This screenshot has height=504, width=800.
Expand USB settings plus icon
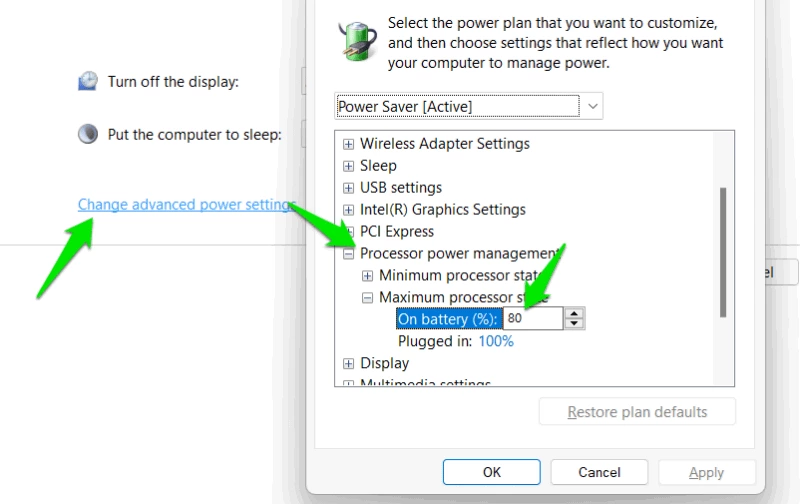pyautogui.click(x=348, y=188)
